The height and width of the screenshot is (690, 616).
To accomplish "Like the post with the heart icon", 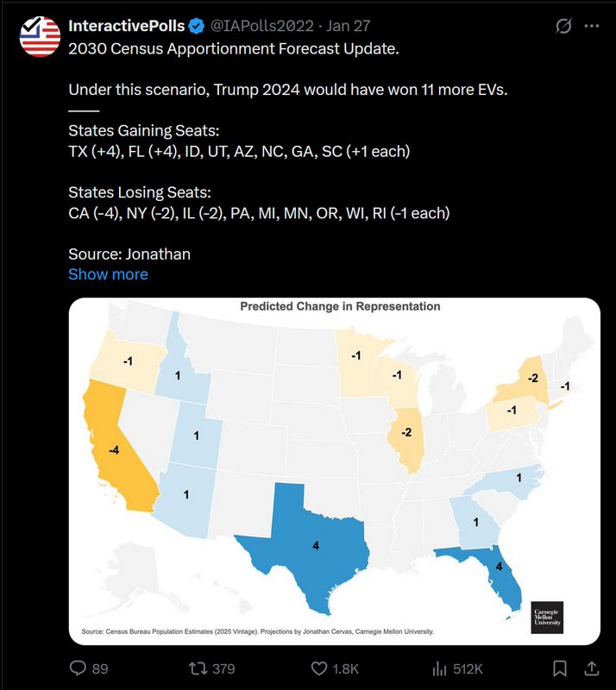I will 319,668.
